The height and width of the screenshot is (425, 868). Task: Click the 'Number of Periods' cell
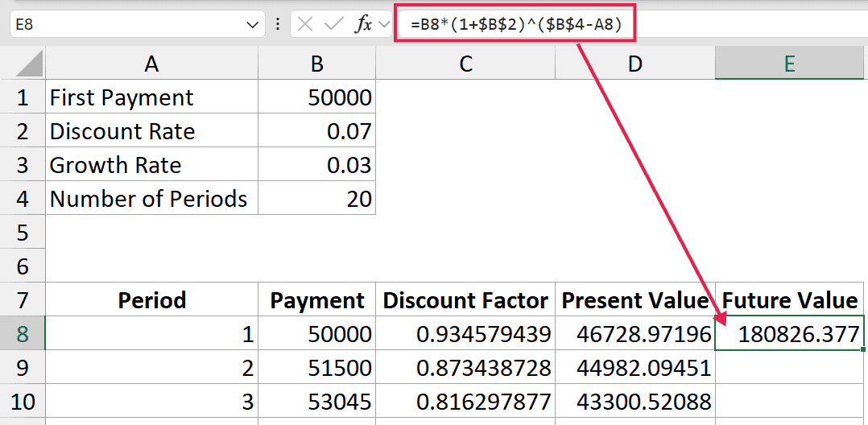[x=151, y=200]
